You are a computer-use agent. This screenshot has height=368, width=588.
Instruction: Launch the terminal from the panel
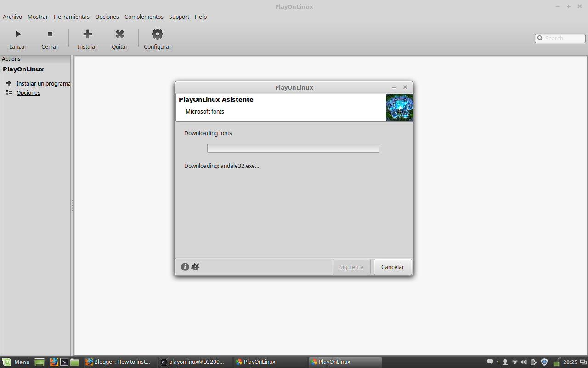[64, 362]
